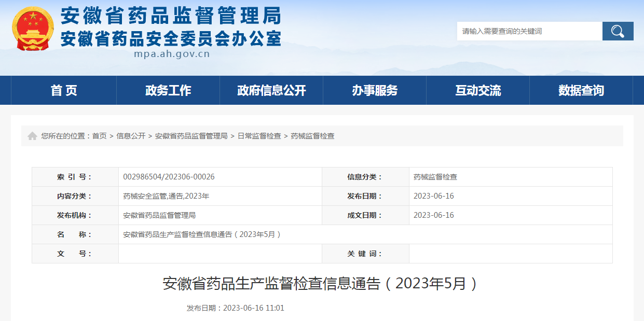This screenshot has height=321, width=644.
Task: Click the 信息公开 breadcrumb link
Action: (x=131, y=136)
